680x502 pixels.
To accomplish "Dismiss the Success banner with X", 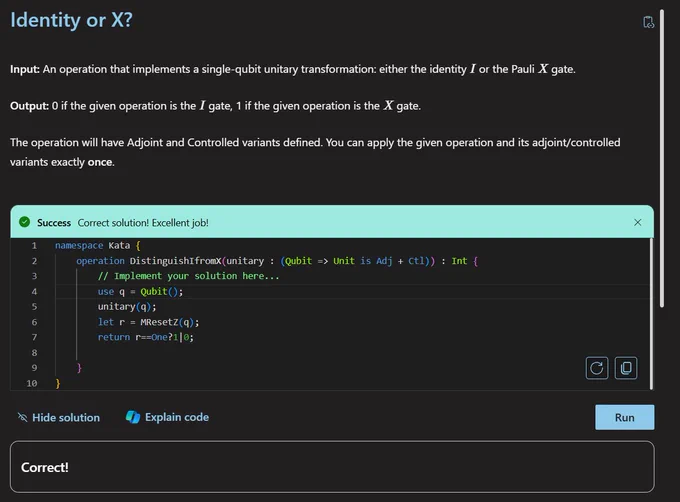I will [x=638, y=222].
